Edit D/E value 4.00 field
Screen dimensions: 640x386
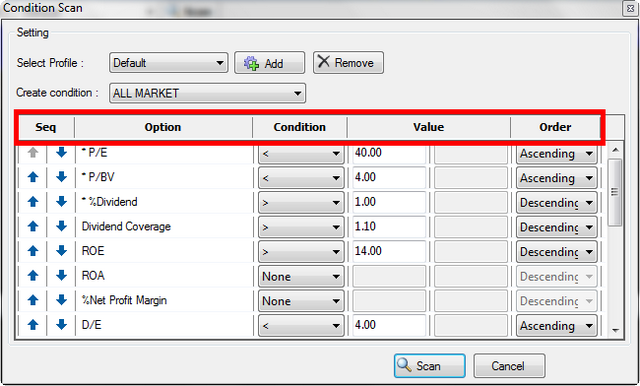click(389, 326)
